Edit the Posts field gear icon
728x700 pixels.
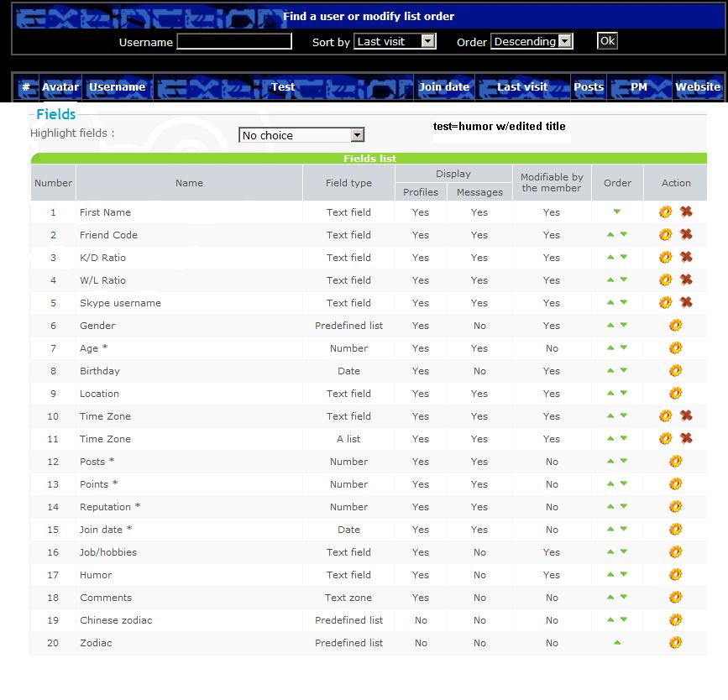(x=676, y=462)
